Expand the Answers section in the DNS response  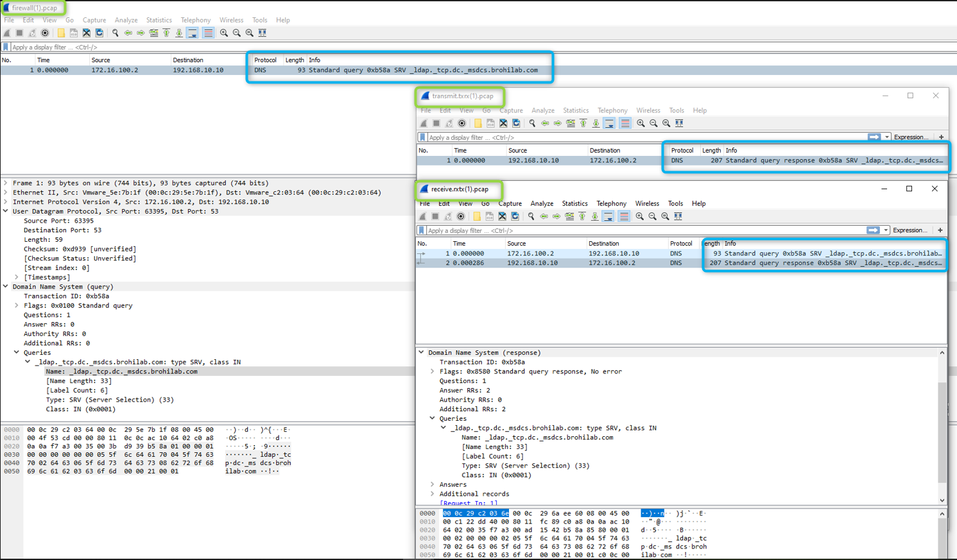coord(433,485)
